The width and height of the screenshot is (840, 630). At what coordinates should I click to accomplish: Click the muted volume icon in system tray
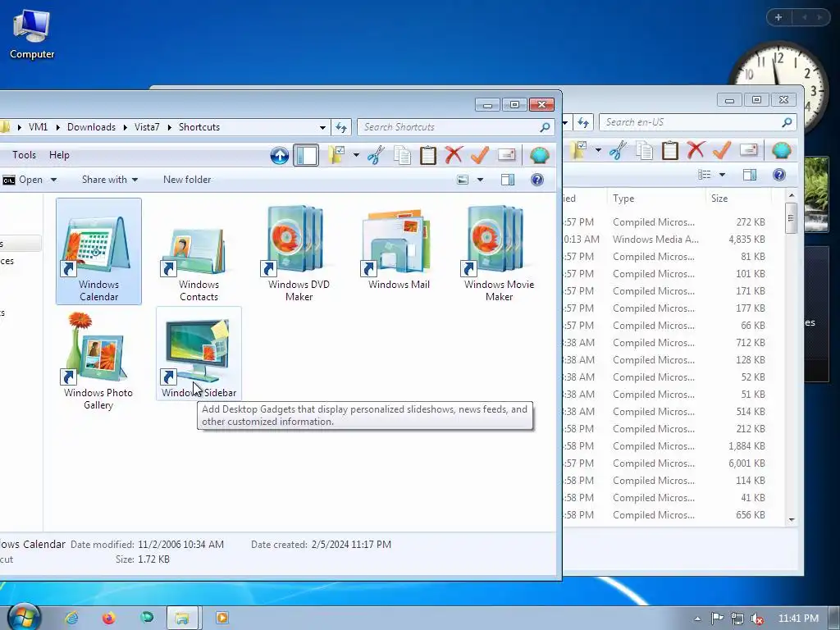coord(757,619)
